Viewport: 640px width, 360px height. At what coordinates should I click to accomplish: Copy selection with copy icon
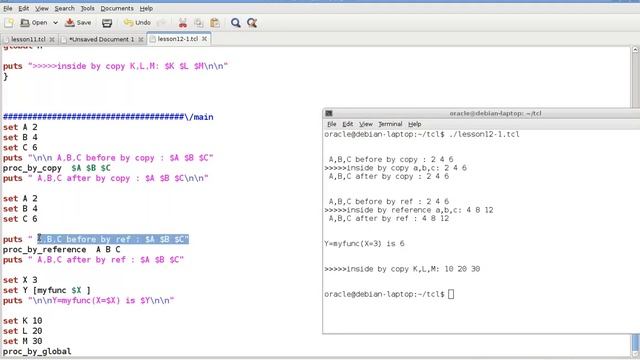[199, 23]
